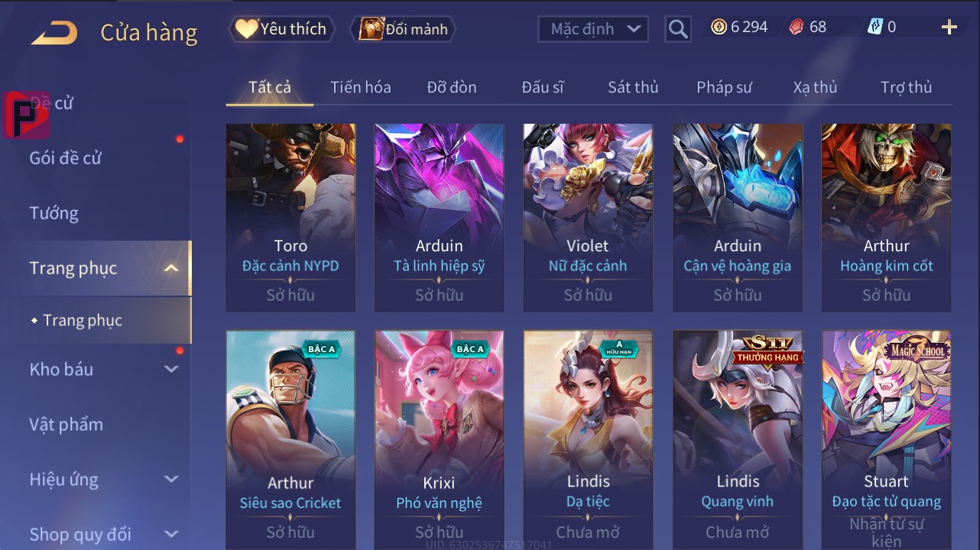Click the red ruby currency icon
980x550 pixels.
click(797, 27)
